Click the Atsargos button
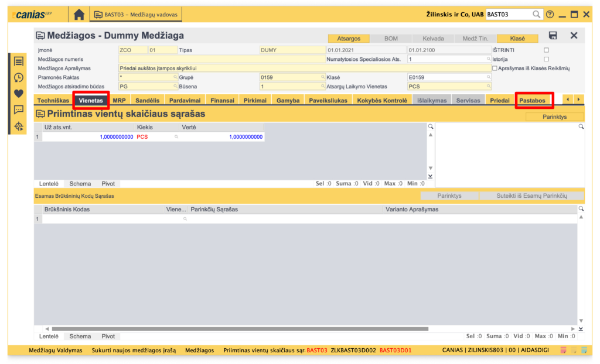This screenshot has height=364, width=600. (349, 39)
